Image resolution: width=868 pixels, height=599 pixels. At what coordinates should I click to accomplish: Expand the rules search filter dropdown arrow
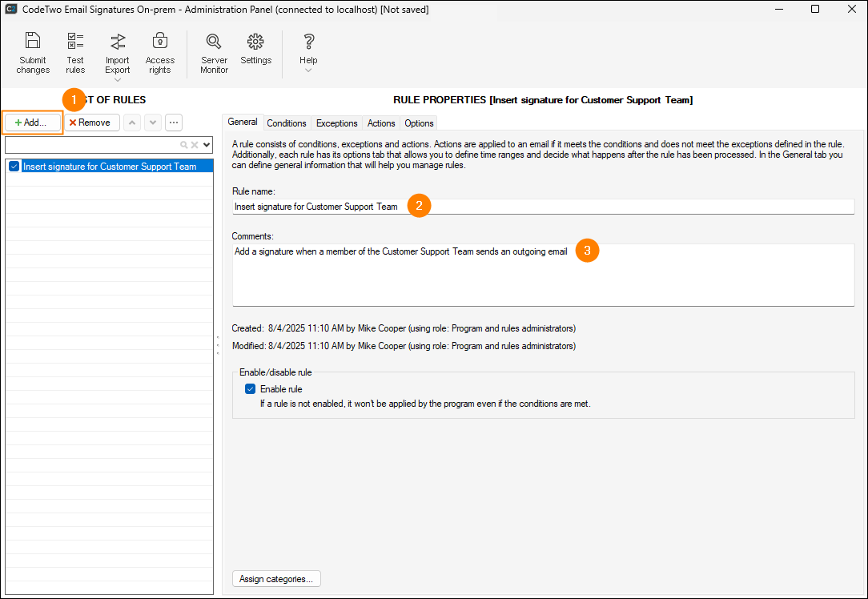point(207,145)
